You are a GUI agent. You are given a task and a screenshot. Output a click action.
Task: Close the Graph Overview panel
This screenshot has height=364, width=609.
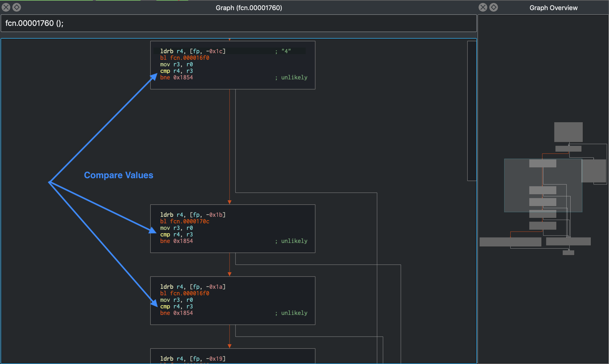pyautogui.click(x=483, y=7)
